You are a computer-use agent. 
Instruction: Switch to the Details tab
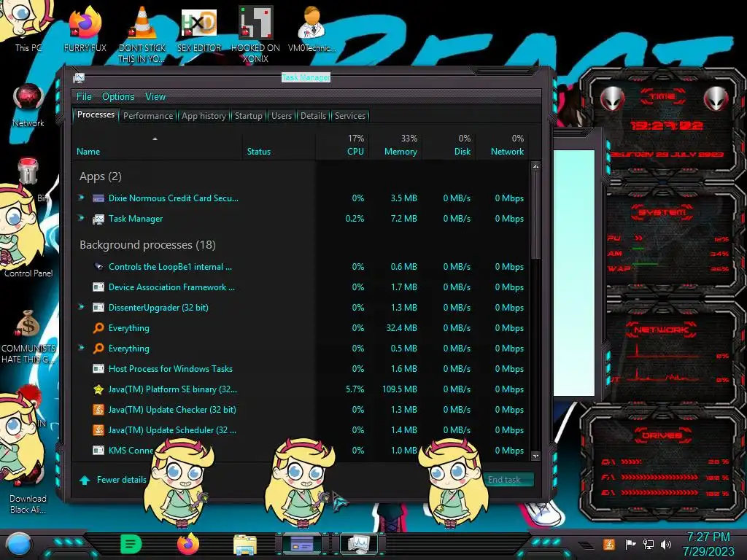313,116
